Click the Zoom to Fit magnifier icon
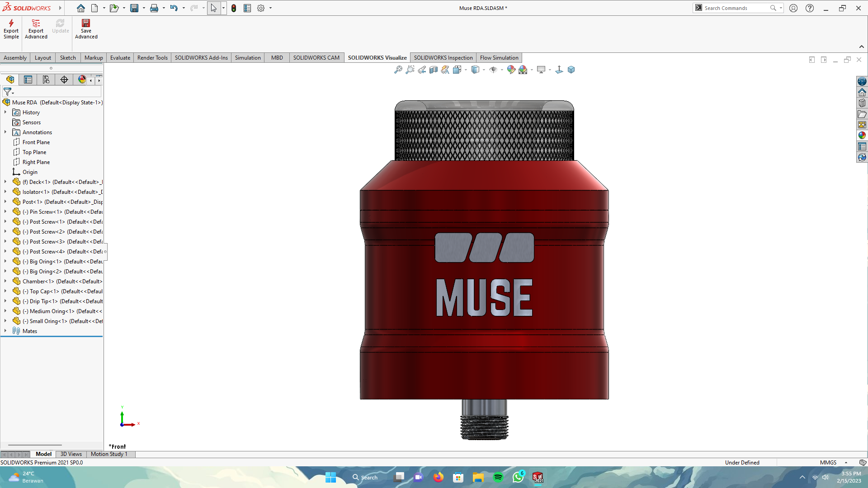This screenshot has width=868, height=488. click(x=398, y=70)
